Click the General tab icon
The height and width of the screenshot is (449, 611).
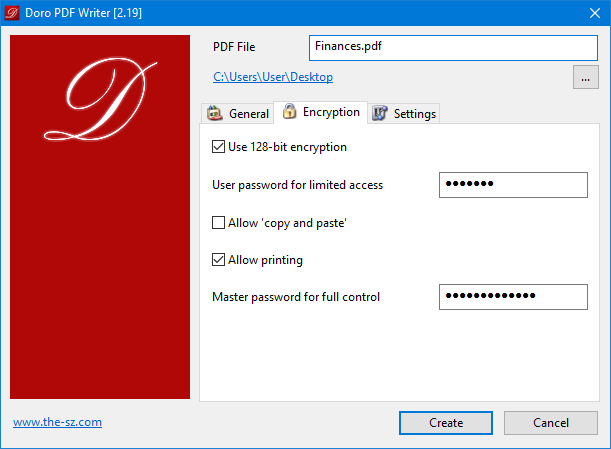point(214,113)
